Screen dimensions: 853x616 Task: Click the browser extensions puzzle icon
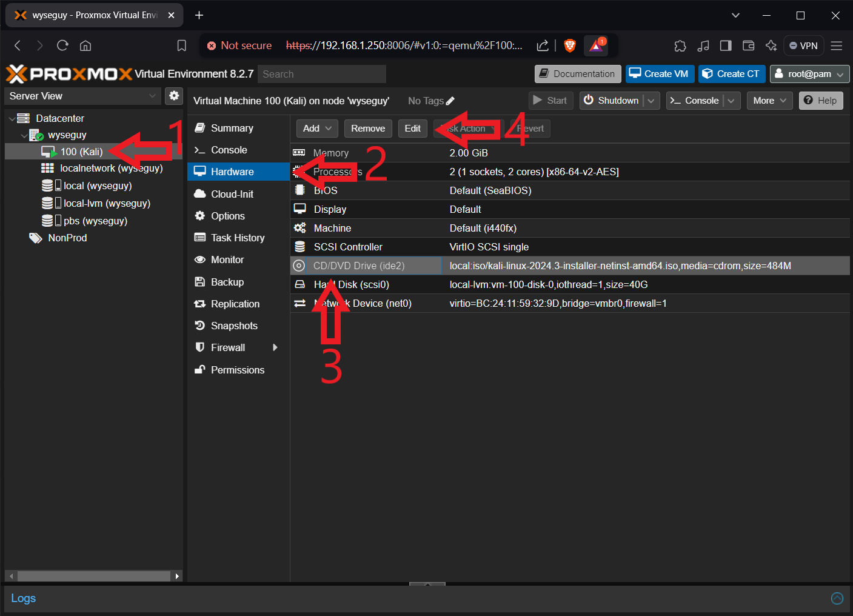tap(680, 45)
